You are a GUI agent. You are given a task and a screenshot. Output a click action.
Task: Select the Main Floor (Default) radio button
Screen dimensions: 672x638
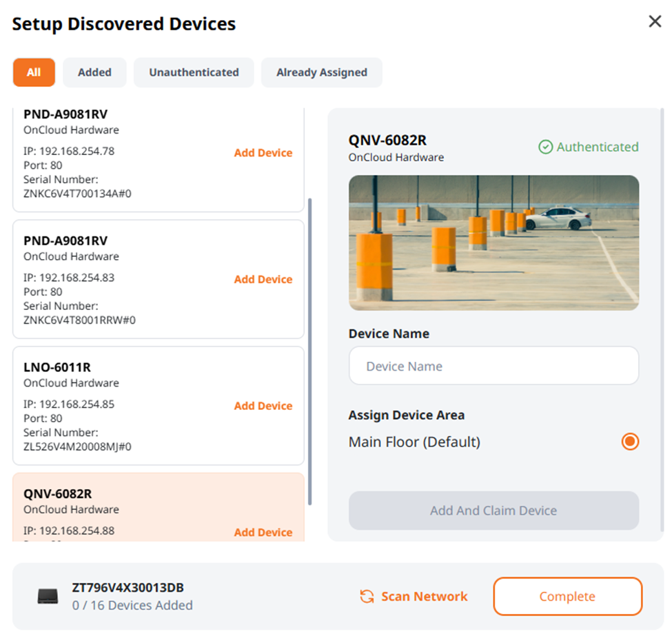click(630, 442)
